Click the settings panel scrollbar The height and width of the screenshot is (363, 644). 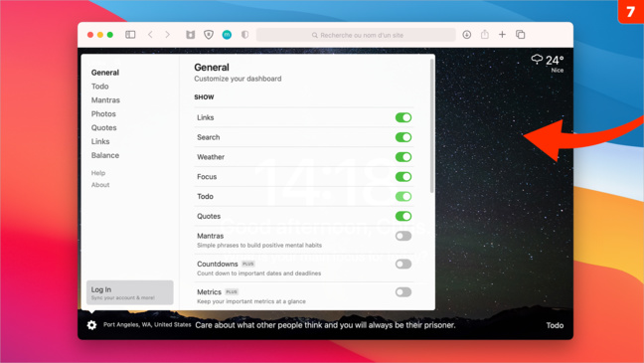click(x=431, y=125)
